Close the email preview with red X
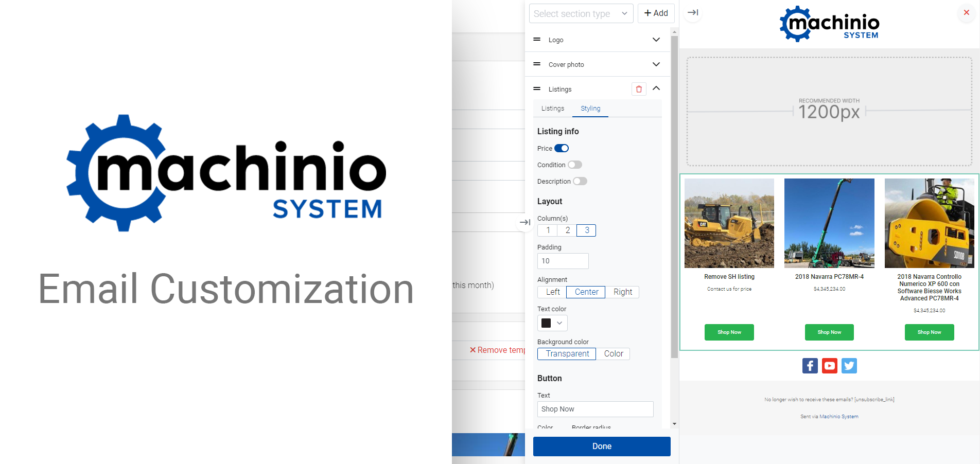This screenshot has width=980, height=464. coord(966,12)
